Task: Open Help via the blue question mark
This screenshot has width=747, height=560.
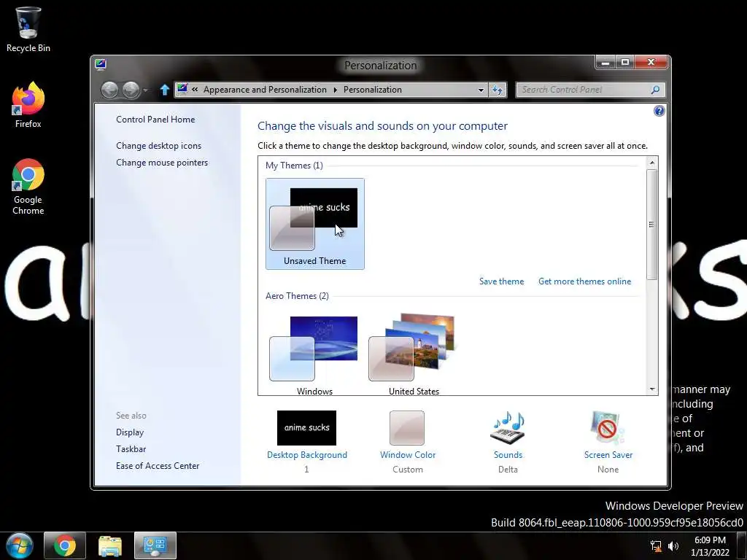Action: (659, 111)
